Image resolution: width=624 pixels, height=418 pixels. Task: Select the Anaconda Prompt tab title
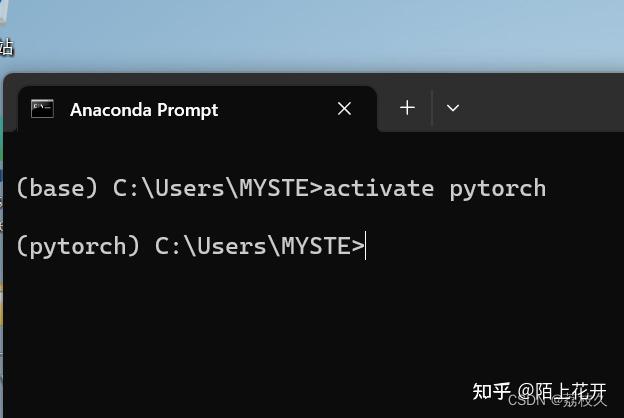144,110
